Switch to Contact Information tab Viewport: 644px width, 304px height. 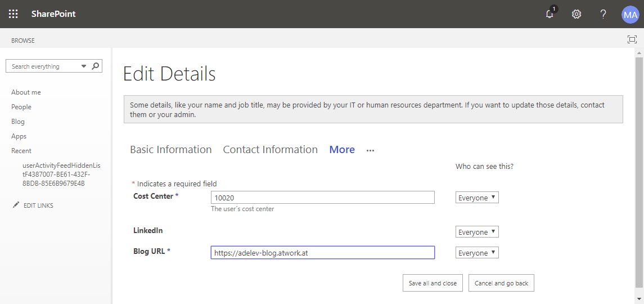(270, 150)
